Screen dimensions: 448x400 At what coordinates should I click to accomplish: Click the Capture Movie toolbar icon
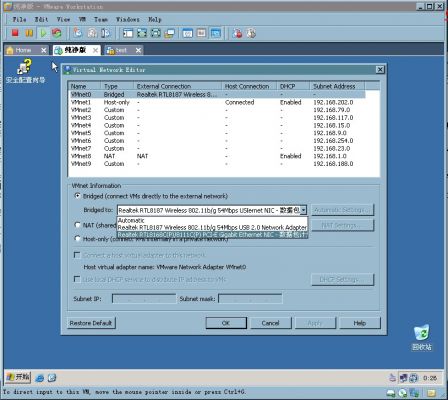pyautogui.click(x=251, y=33)
